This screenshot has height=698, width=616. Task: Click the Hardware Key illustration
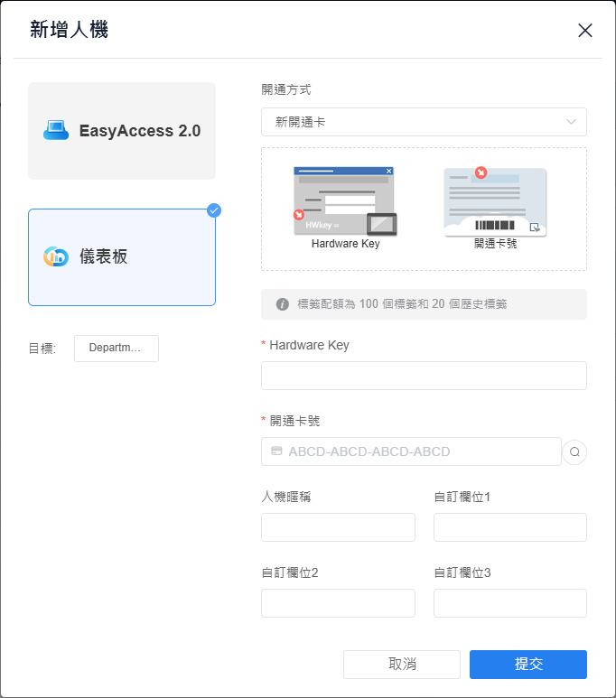(345, 201)
